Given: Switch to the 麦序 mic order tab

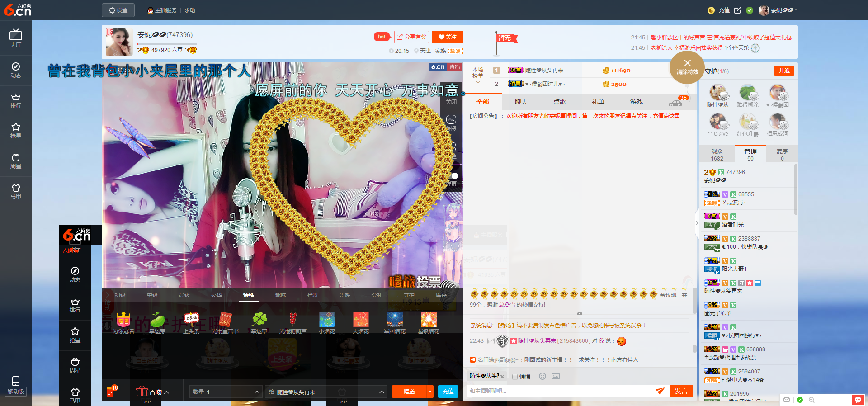Looking at the screenshot, I should [782, 154].
